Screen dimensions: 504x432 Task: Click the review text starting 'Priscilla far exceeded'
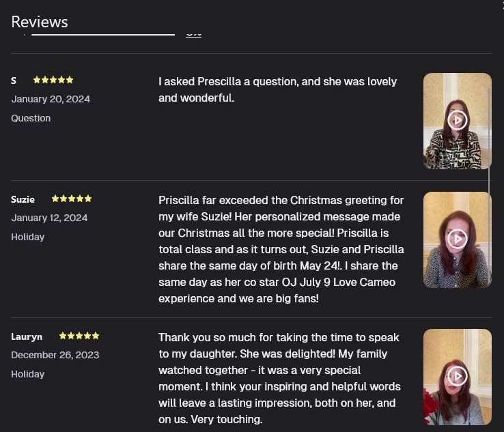pos(281,249)
